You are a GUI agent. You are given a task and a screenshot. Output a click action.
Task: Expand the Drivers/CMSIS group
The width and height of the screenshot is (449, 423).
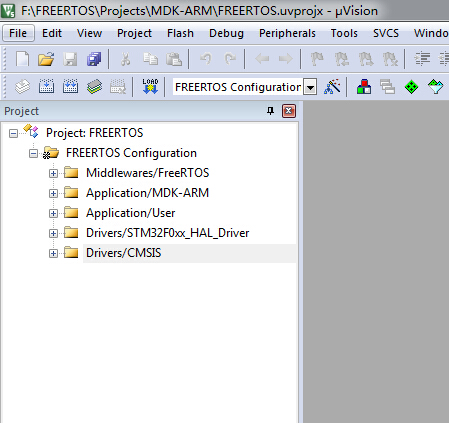point(53,254)
